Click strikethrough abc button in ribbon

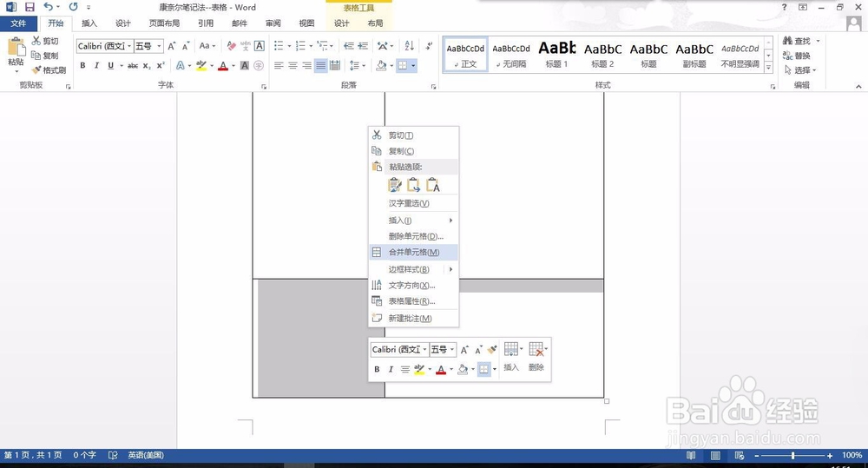(x=133, y=65)
